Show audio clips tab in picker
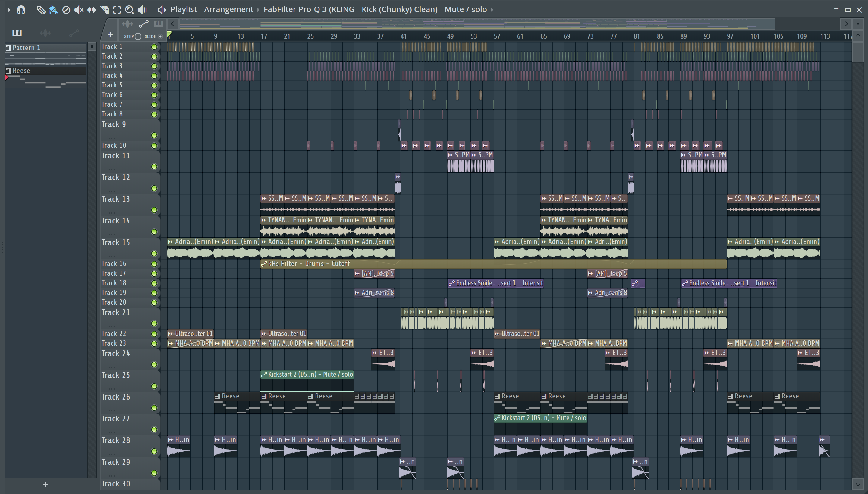The image size is (868, 494). pyautogui.click(x=45, y=33)
